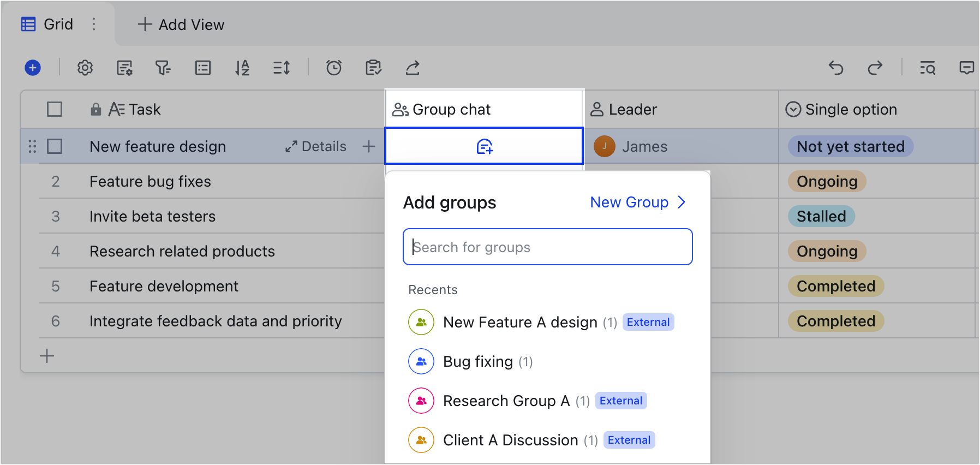980x465 pixels.
Task: Select Bug fixing group from recents
Action: (471, 361)
